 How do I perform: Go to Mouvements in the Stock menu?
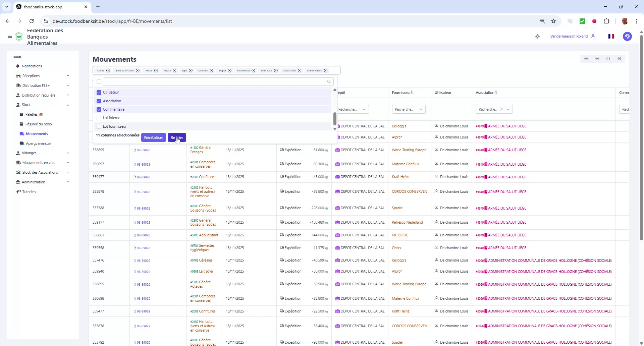pyautogui.click(x=37, y=133)
